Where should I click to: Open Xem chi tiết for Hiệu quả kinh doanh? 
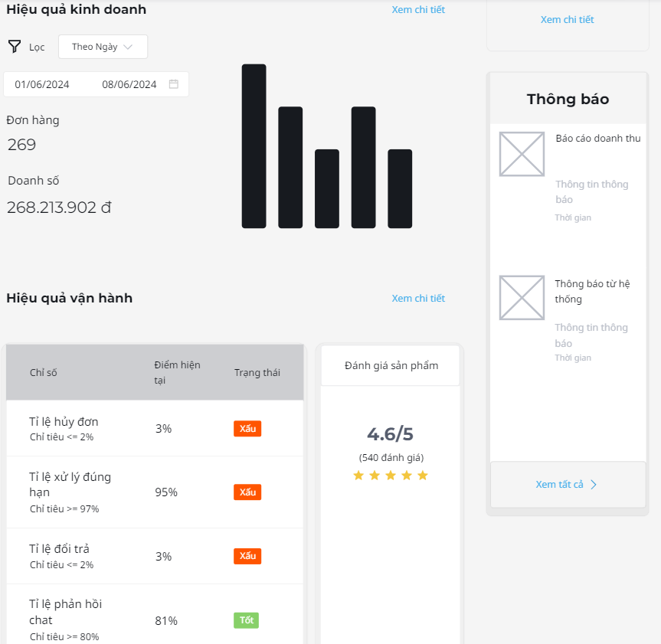click(x=418, y=10)
